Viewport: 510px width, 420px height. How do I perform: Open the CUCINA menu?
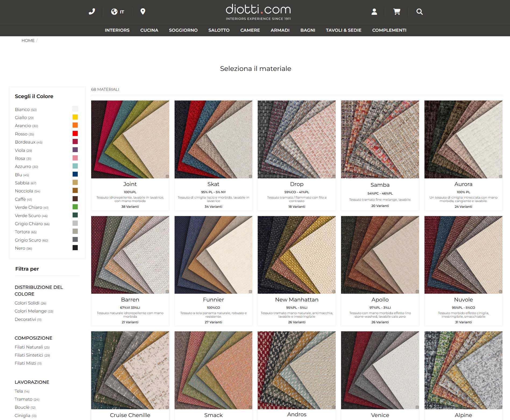pos(149,30)
